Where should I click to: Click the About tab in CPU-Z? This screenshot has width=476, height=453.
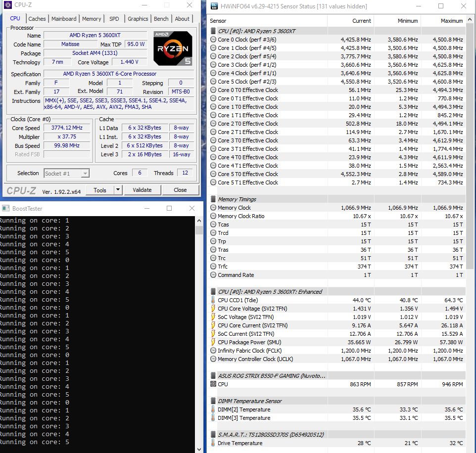coord(182,19)
